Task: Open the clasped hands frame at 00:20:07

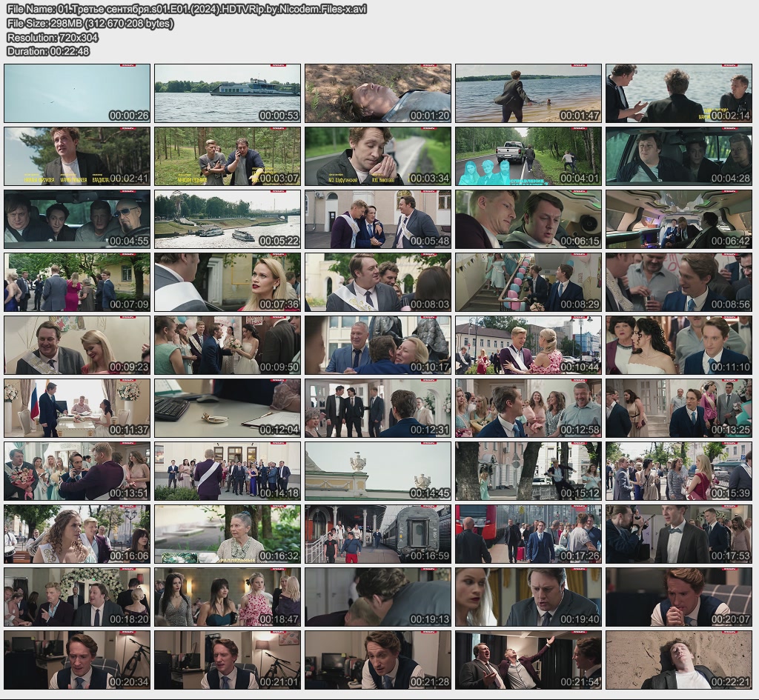Action: [679, 598]
